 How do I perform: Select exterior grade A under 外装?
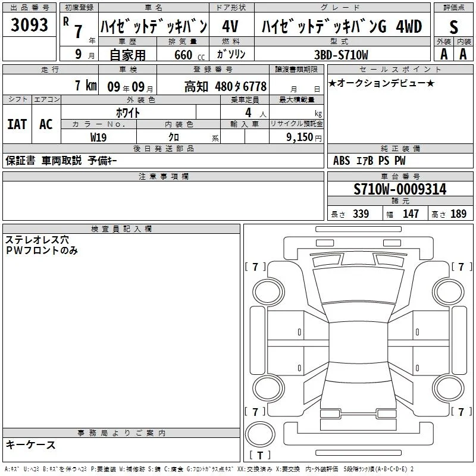[444, 54]
